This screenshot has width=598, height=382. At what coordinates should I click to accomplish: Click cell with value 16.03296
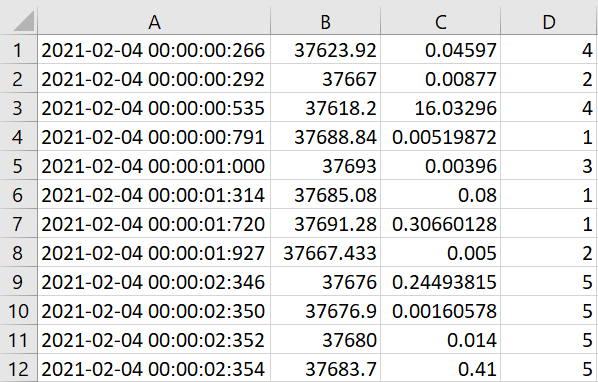tap(440, 108)
